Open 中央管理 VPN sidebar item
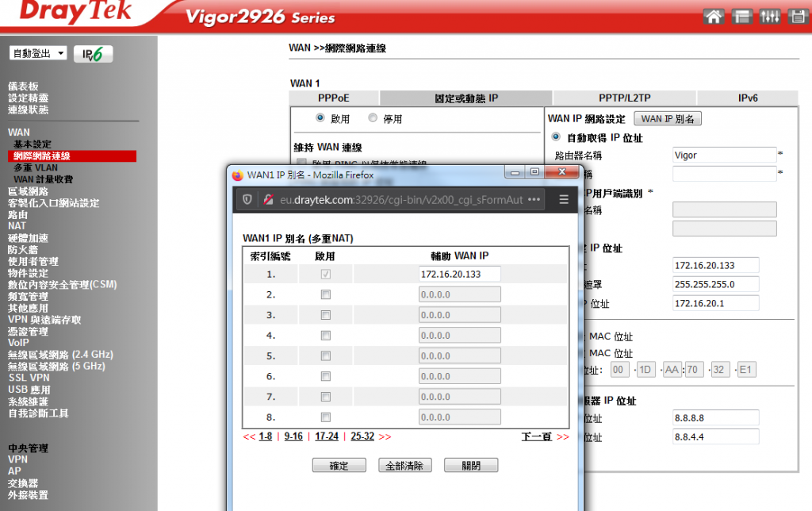Viewport: 812px width, 511px height. pyautogui.click(x=17, y=459)
